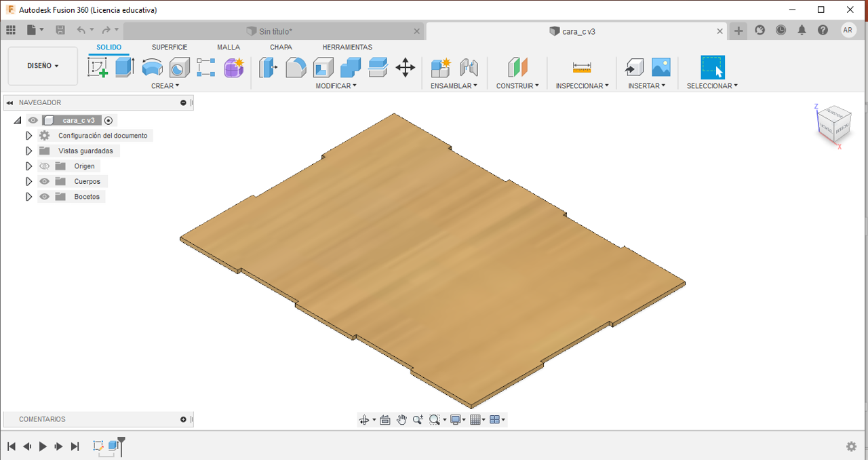The height and width of the screenshot is (460, 868).
Task: Expand the Cuerpos node
Action: [28, 181]
